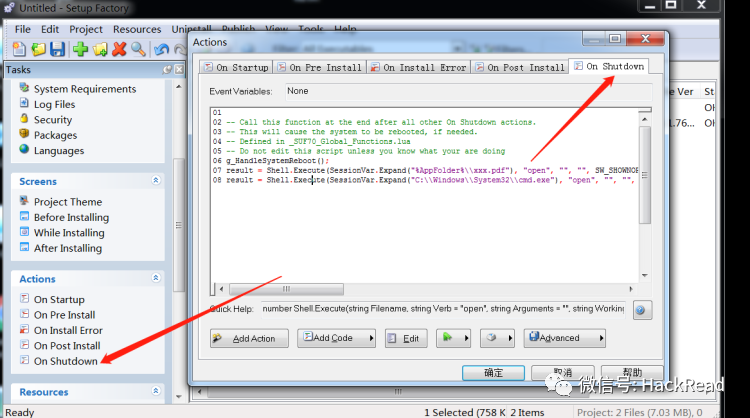Click the Ready status bar text
Screen dimensions: 750x418
pos(20,412)
